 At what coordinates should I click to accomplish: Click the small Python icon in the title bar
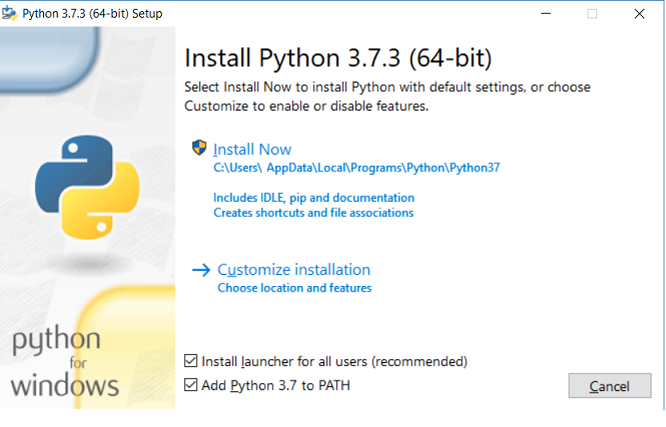pyautogui.click(x=13, y=14)
